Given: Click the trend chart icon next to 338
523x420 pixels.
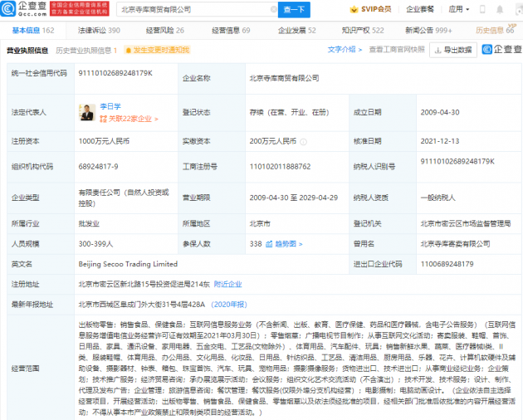Looking at the screenshot, I should click(269, 244).
